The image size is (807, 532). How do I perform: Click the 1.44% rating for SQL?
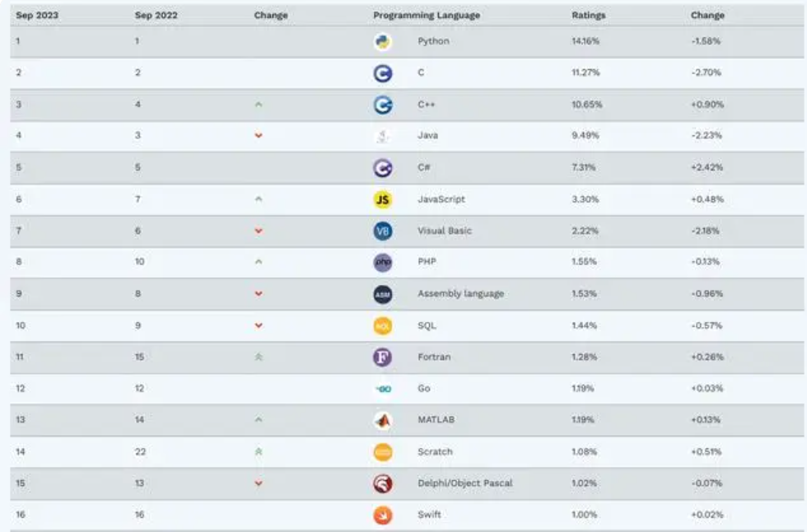coord(584,325)
